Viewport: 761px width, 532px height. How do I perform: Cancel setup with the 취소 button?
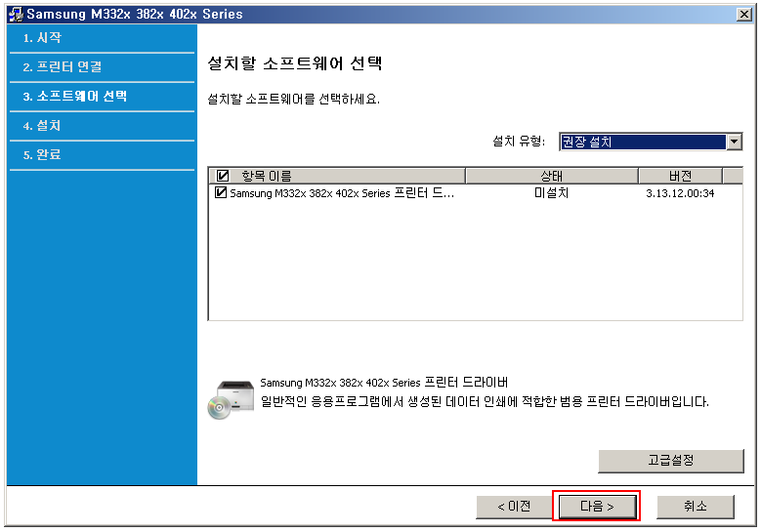click(695, 507)
